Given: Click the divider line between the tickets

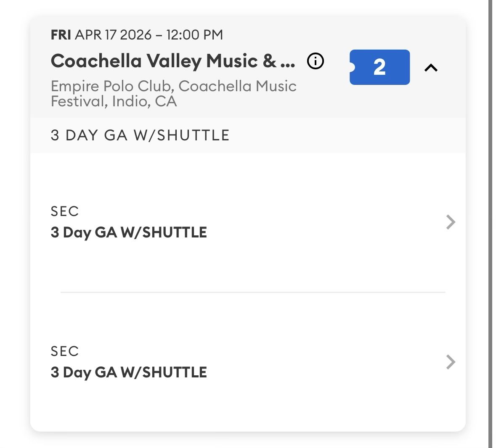Looking at the screenshot, I should tap(252, 292).
